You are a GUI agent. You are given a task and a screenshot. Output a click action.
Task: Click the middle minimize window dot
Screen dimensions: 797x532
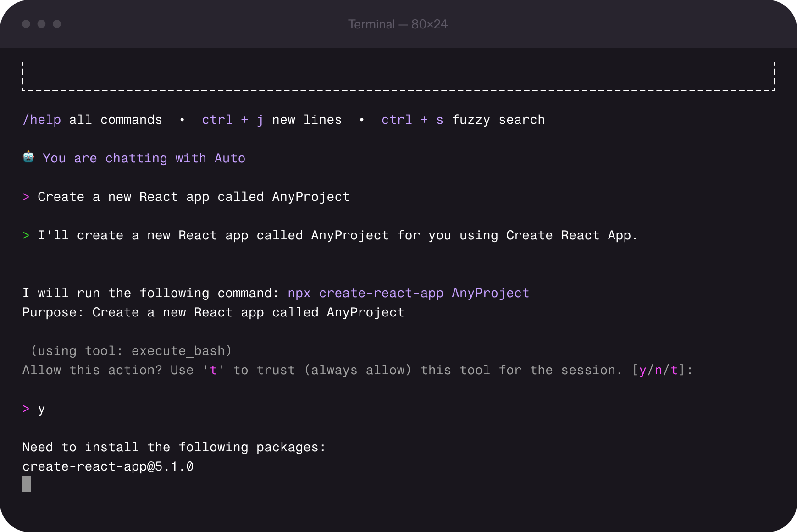[x=42, y=24]
